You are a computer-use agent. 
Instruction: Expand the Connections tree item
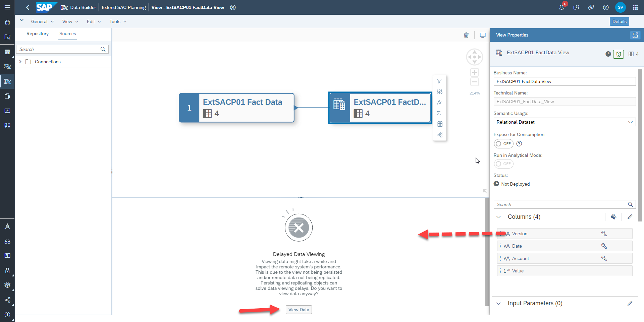[20, 62]
